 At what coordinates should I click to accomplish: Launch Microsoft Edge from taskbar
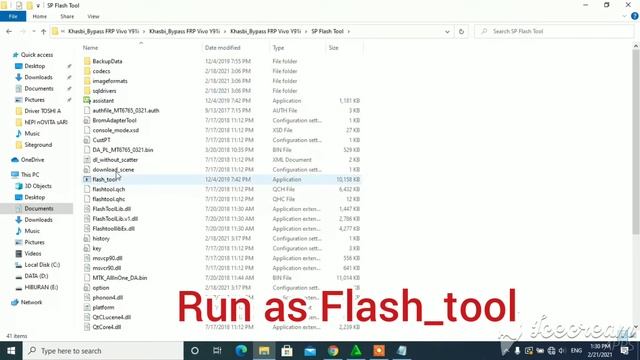click(241, 351)
